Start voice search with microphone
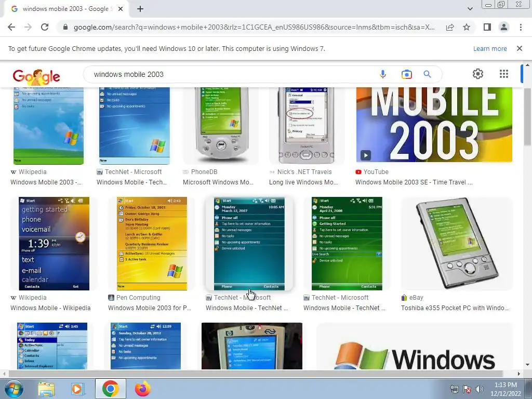532x399 pixels. (383, 74)
